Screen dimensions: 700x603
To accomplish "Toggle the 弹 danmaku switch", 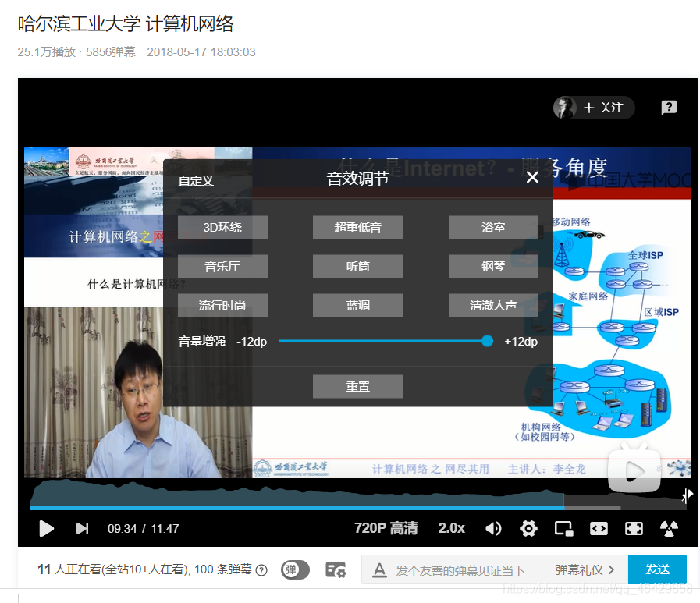I will 295,569.
